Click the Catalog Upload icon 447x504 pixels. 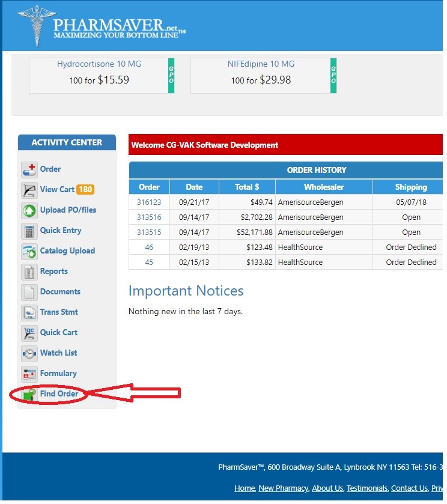29,251
